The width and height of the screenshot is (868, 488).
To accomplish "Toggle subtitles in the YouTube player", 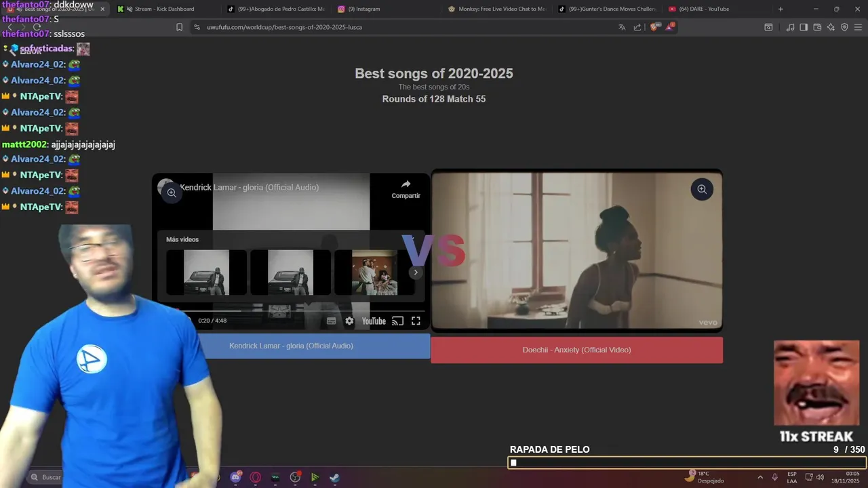I will click(x=332, y=321).
